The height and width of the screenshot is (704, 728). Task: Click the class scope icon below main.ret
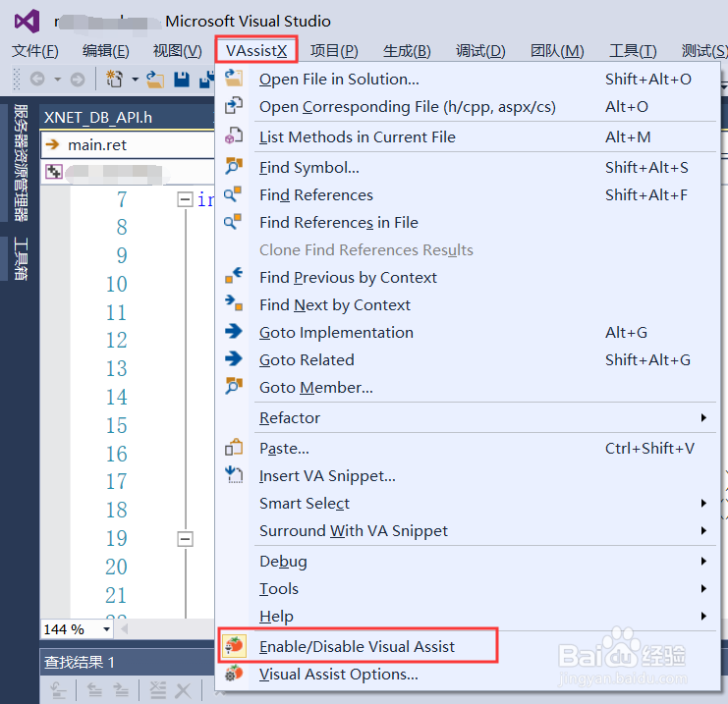tap(54, 171)
